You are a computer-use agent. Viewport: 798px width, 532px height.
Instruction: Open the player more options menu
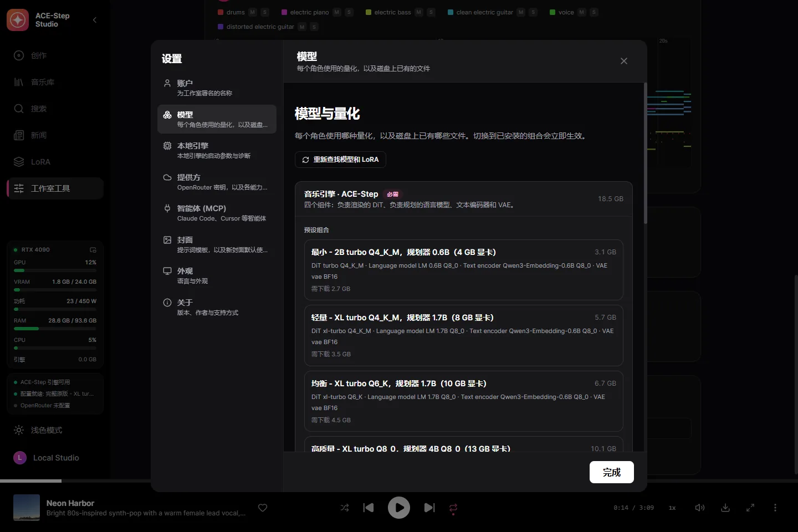coord(775,508)
